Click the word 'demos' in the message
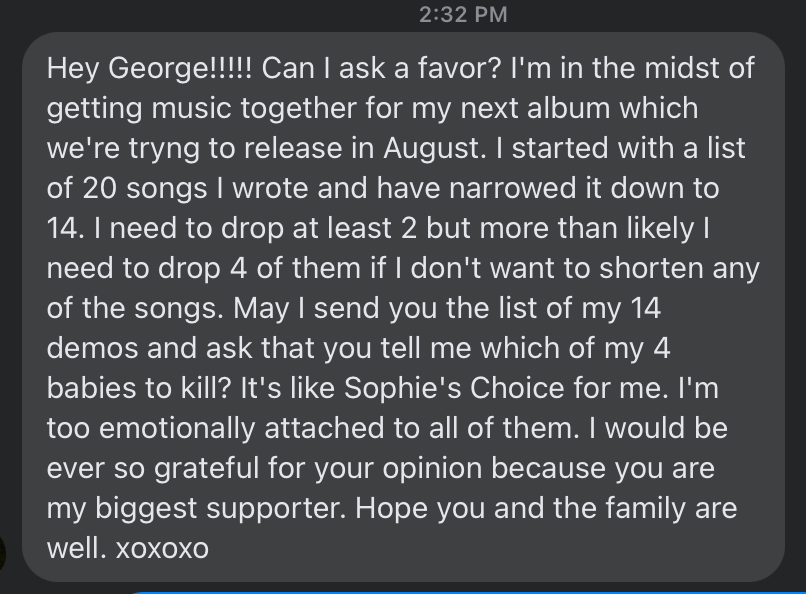Image resolution: width=806 pixels, height=594 pixels. 93,348
